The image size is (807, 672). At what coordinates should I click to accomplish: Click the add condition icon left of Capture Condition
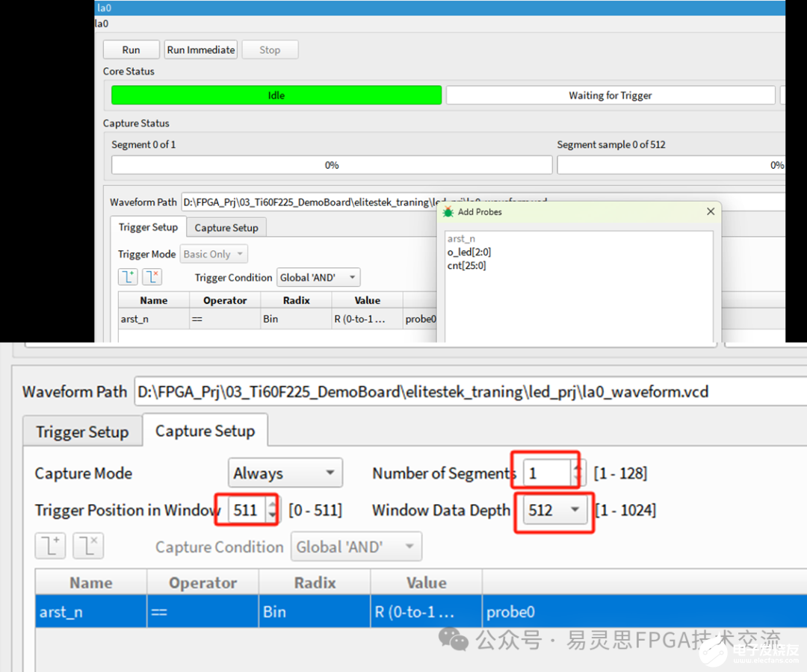[50, 547]
